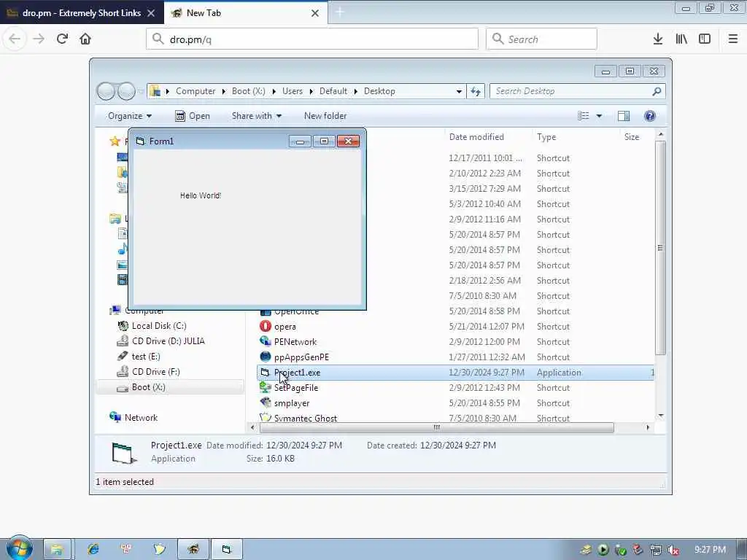Click scroll down arrow of file list
This screenshot has width=747, height=560.
(x=661, y=416)
